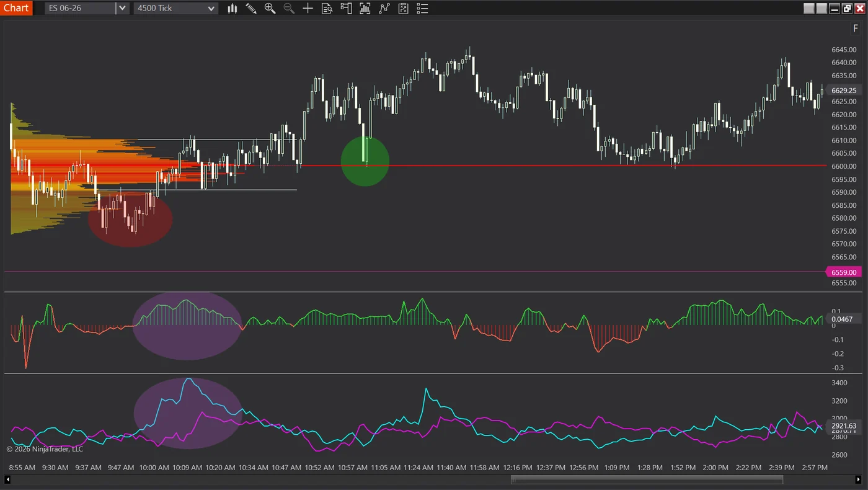
Task: Click the 6645.00 price axis label
Action: click(844, 50)
